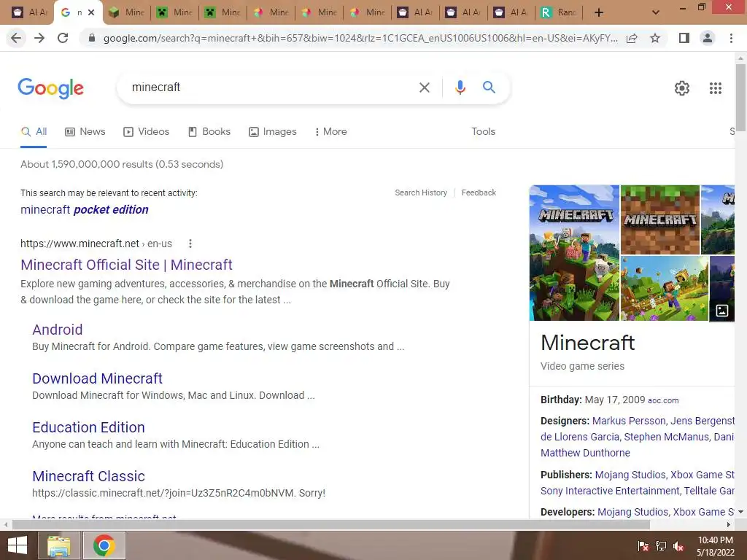
Task: Open the Android sitelink
Action: point(57,330)
